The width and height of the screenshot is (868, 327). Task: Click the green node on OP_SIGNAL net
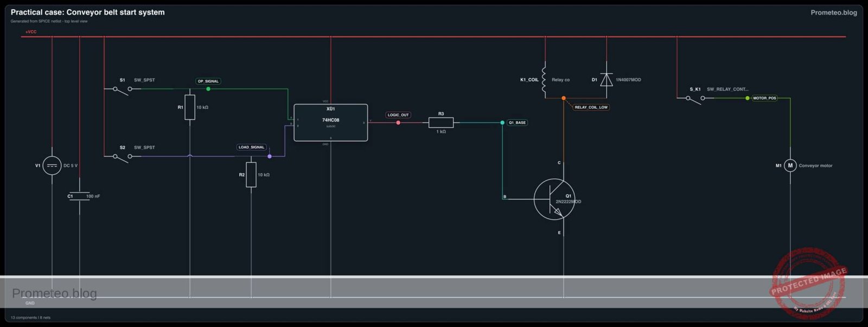point(208,89)
